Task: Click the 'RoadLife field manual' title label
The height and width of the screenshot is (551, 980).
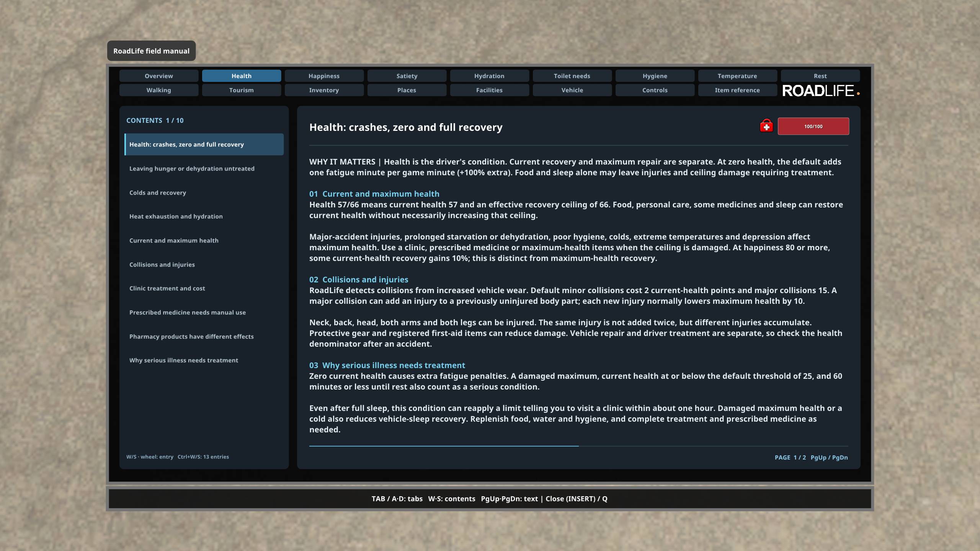Action: [151, 51]
